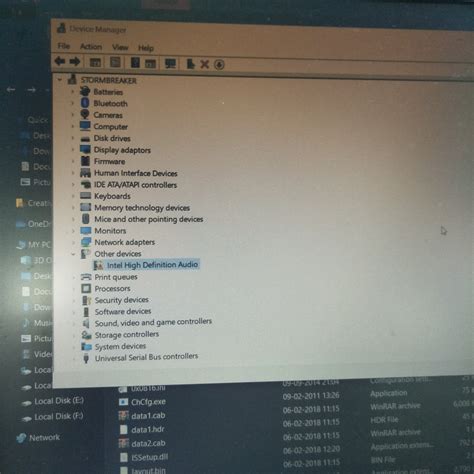The width and height of the screenshot is (474, 474).
Task: Select Universal Serial Bus controllers label
Action: 146,357
